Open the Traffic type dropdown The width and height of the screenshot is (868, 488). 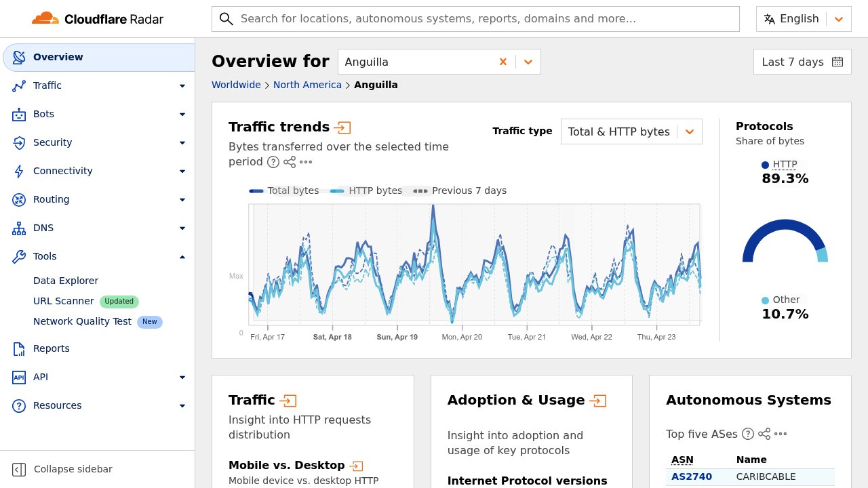pos(631,131)
